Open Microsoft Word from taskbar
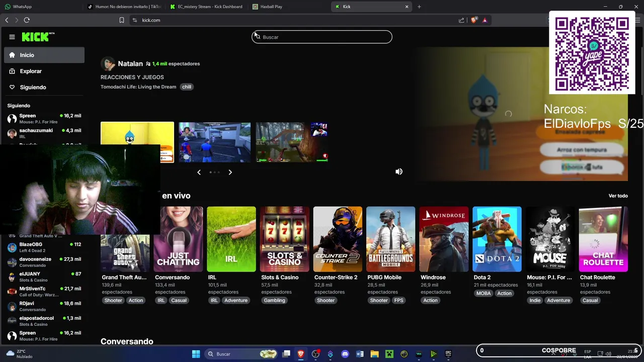 click(x=360, y=354)
